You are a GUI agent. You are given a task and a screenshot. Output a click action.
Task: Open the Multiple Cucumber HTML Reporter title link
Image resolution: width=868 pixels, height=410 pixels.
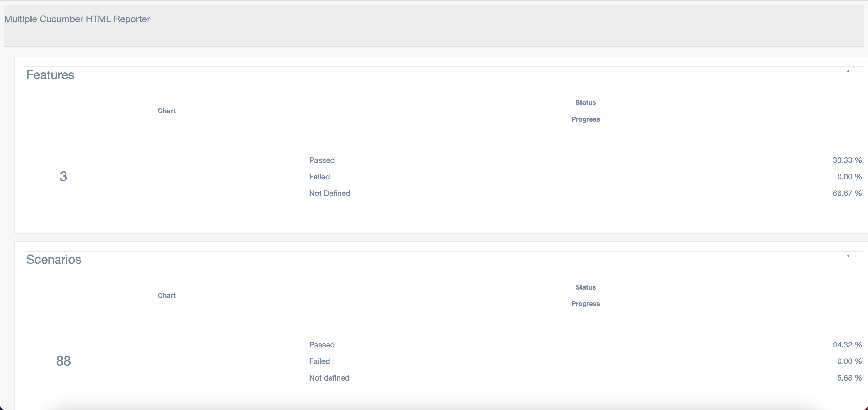(x=77, y=19)
